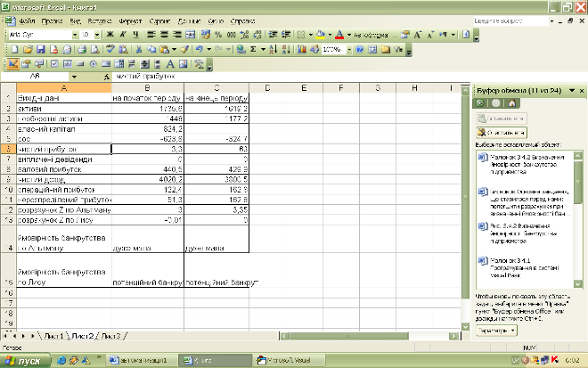Toggle bold formatting in the toolbar
Viewport: 588px width, 368px height.
click(111, 34)
